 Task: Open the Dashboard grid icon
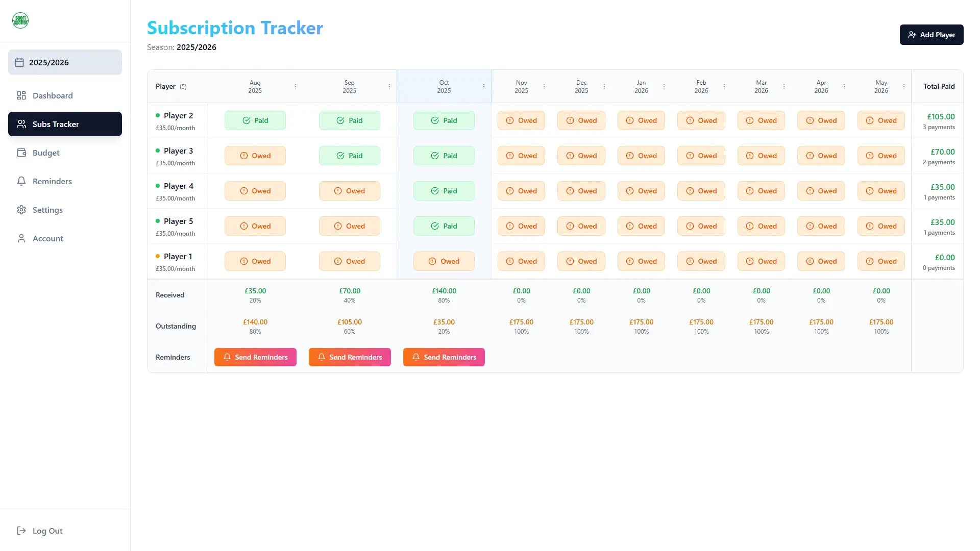coord(21,95)
